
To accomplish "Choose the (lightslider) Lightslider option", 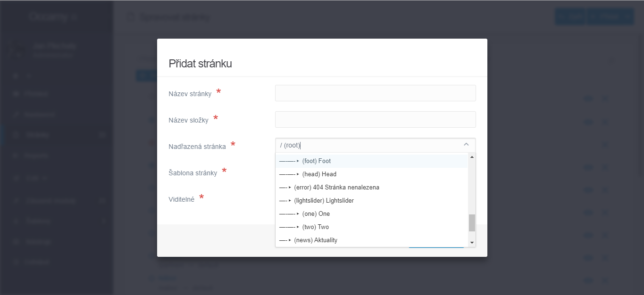I will click(x=371, y=200).
